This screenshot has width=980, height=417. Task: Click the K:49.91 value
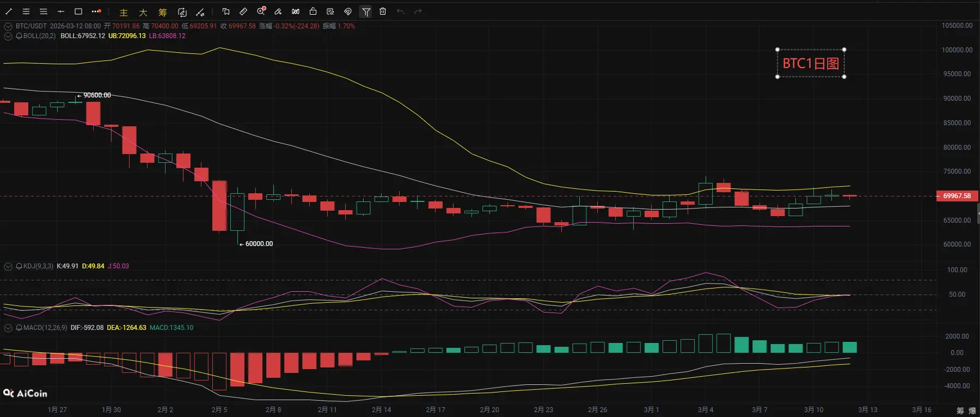coord(68,266)
